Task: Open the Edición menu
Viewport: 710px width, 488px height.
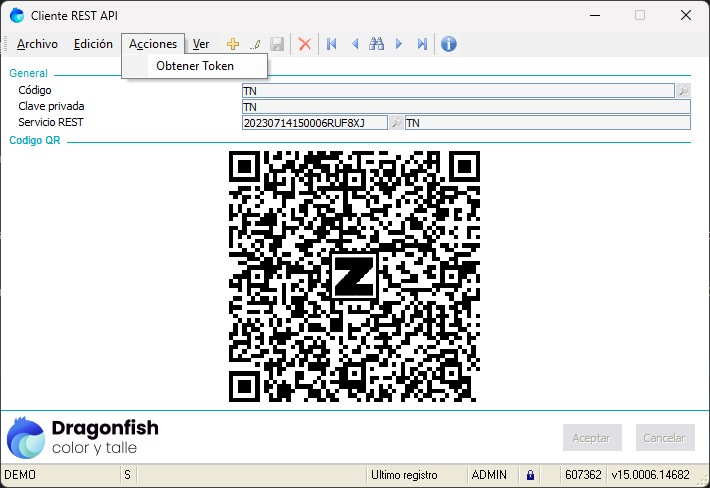Action: click(x=93, y=44)
